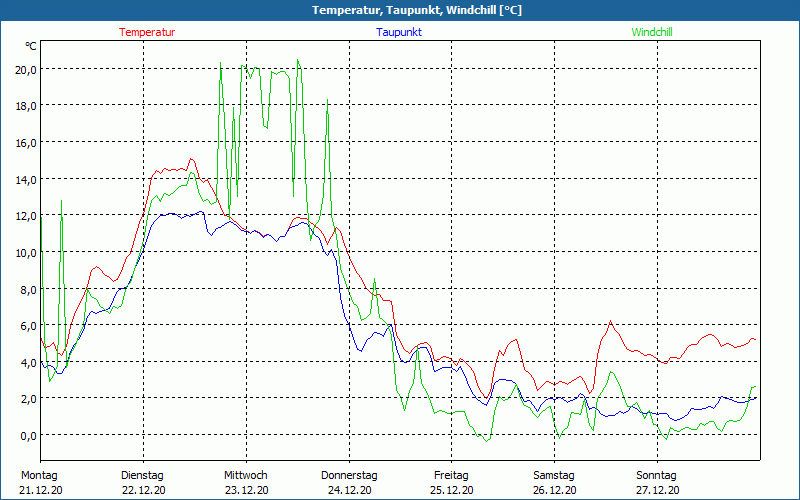This screenshot has height=500, width=800.
Task: Click the 12,0 y-axis value
Action: 26,216
